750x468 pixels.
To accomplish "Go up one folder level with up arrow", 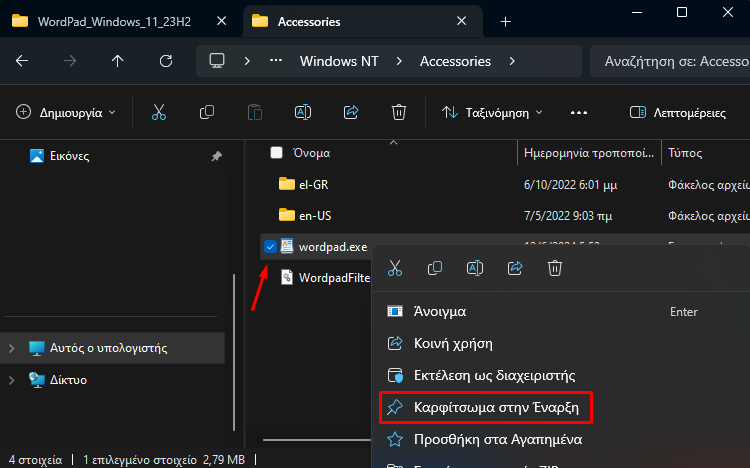I will [118, 61].
